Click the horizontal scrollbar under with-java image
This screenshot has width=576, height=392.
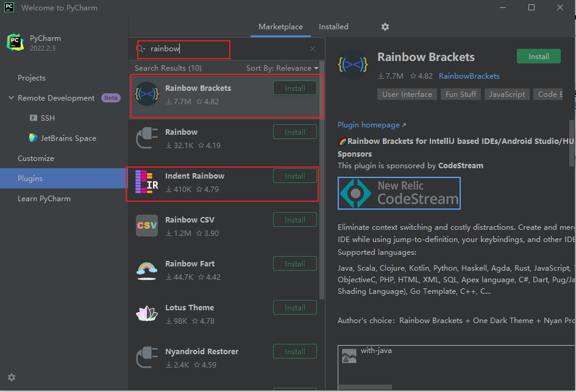tap(364, 387)
